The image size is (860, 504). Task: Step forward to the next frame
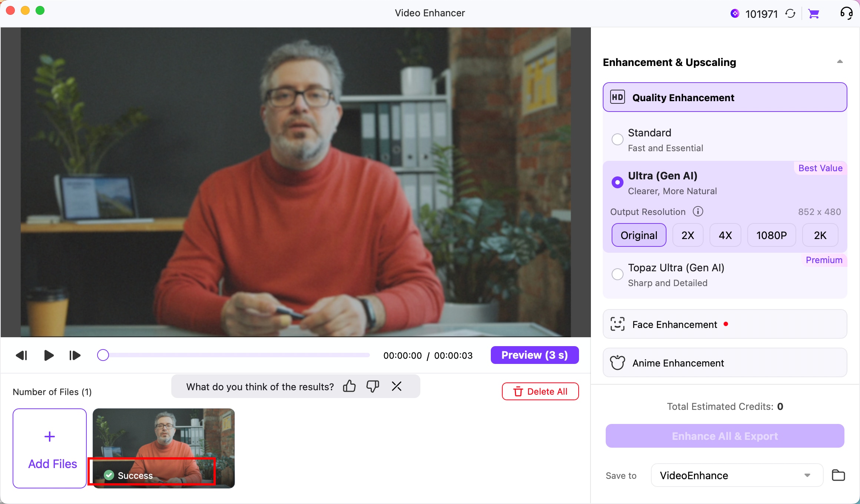(75, 355)
